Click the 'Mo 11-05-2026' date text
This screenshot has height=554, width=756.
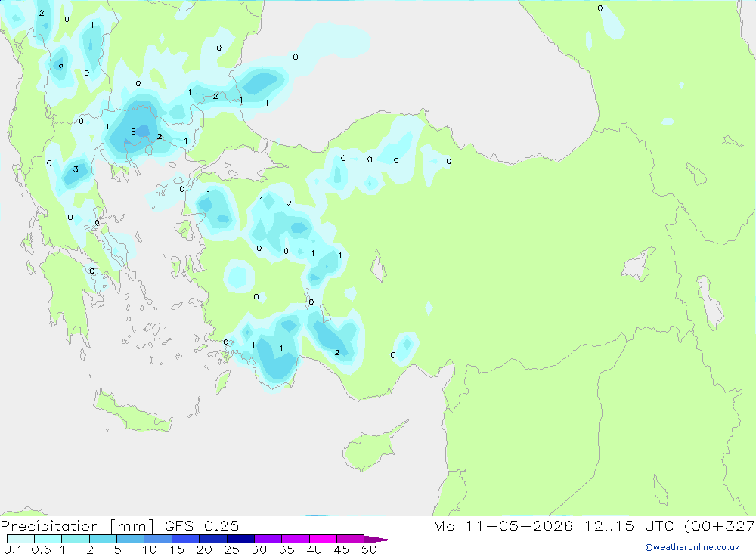(503, 525)
